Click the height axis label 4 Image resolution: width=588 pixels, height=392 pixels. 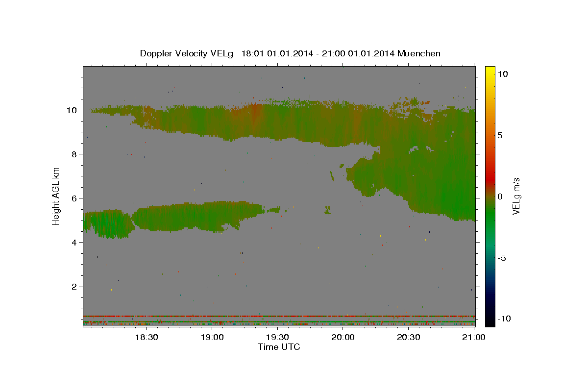[x=75, y=242]
